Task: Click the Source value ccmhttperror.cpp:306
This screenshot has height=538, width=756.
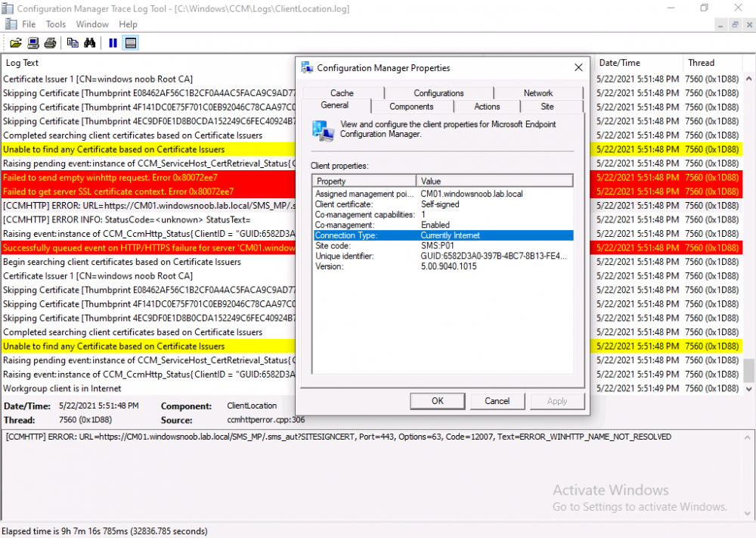Action: pos(265,420)
